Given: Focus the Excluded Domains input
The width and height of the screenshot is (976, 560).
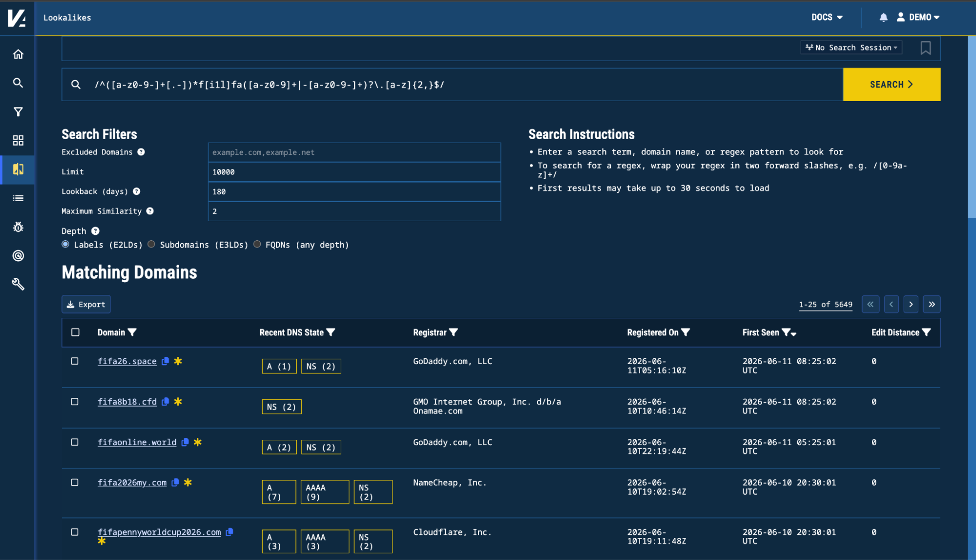Looking at the screenshot, I should click(x=354, y=152).
